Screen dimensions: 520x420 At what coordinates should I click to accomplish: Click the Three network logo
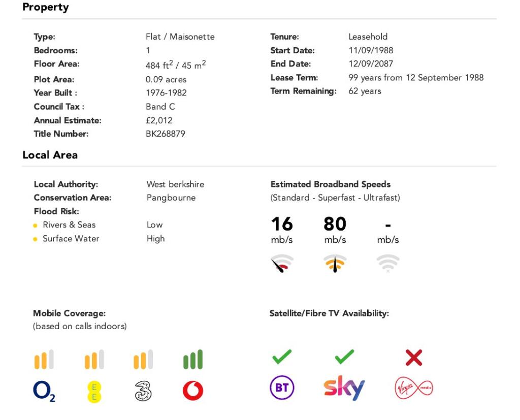(x=144, y=391)
